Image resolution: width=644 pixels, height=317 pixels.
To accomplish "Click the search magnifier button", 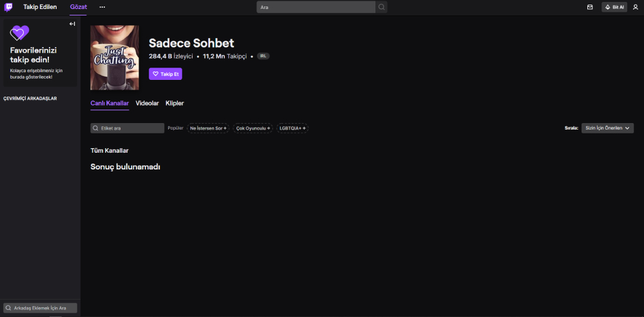I will point(381,7).
